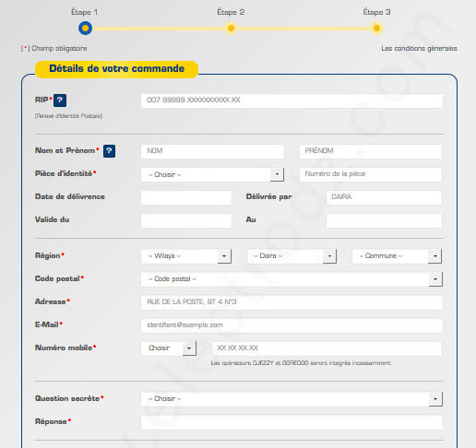Expand the Question secrète dropdown
The image size is (476, 448).
coord(292,399)
